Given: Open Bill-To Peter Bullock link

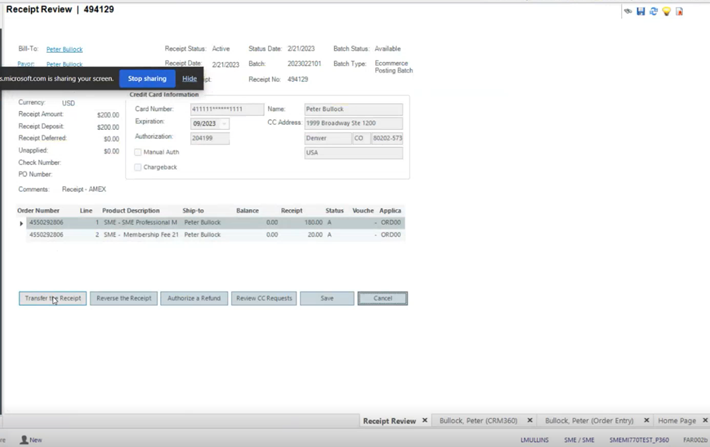Looking at the screenshot, I should [64, 49].
